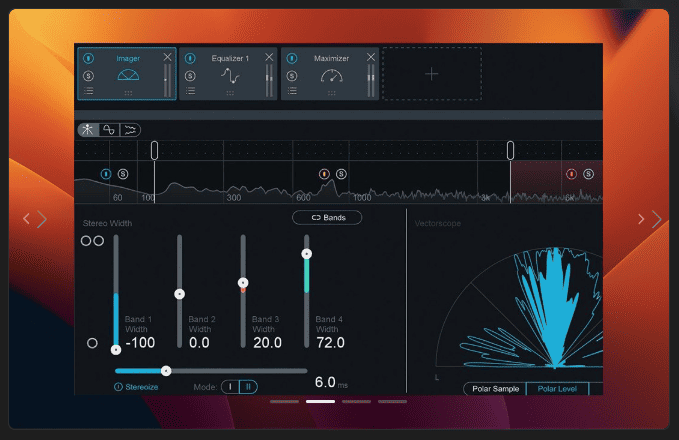
Task: Select the first spectrum view mode icon
Action: click(88, 130)
